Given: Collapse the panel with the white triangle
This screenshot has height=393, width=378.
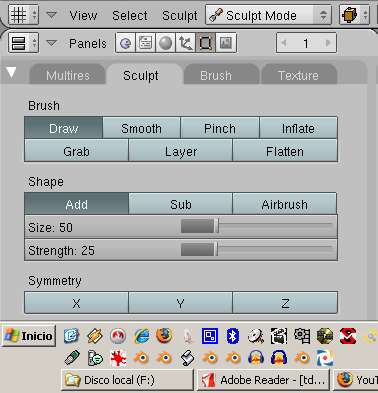Looking at the screenshot, I should click(x=11, y=72).
